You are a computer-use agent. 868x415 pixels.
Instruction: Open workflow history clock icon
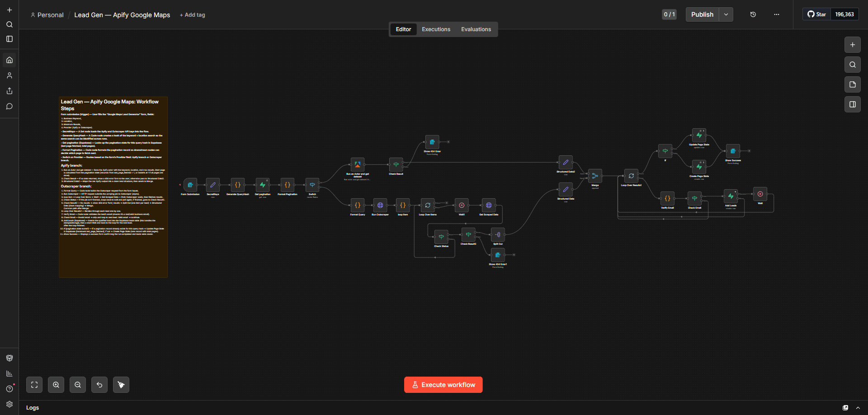pyautogui.click(x=753, y=14)
